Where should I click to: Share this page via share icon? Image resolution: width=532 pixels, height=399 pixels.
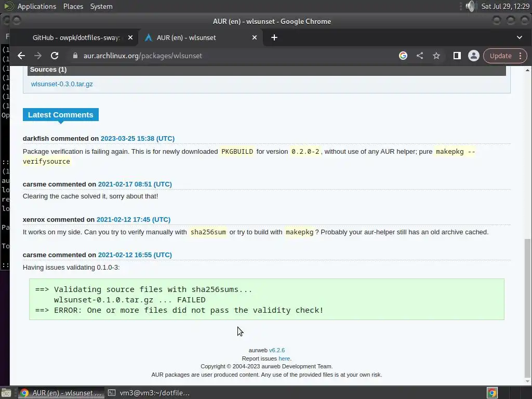coord(420,56)
